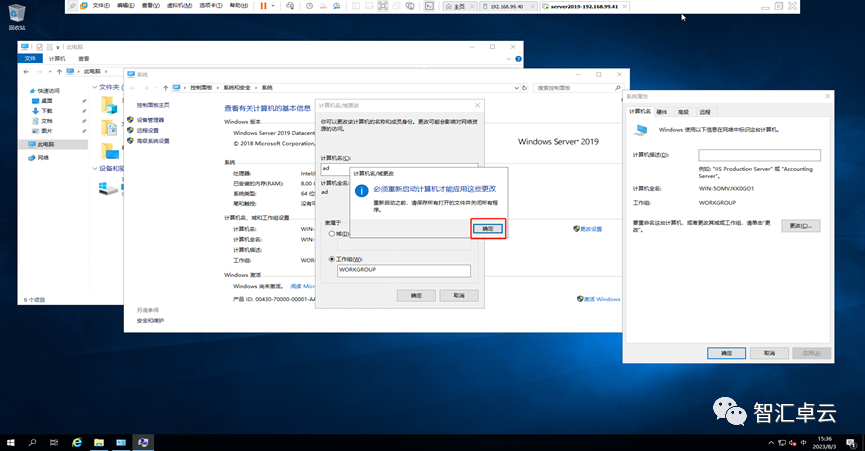The height and width of the screenshot is (451, 865).
Task: Select the 域 radio button
Action: click(332, 234)
